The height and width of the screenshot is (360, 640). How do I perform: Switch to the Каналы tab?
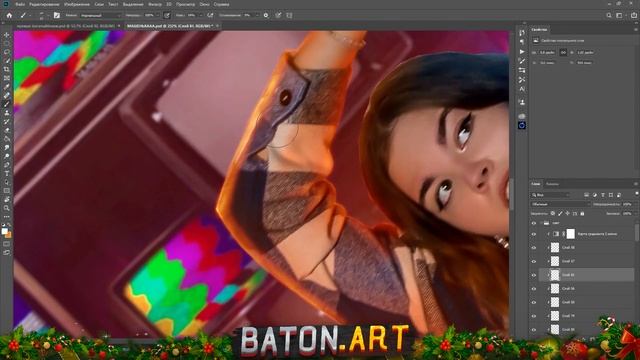click(552, 184)
